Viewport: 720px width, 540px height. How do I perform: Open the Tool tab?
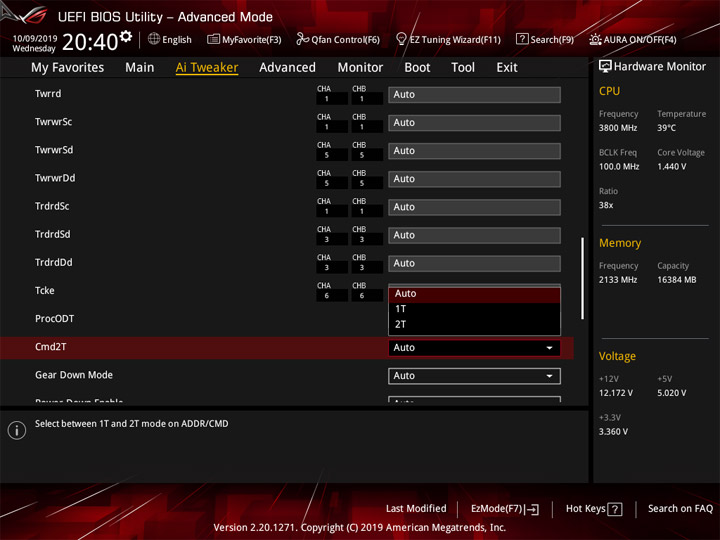[463, 68]
